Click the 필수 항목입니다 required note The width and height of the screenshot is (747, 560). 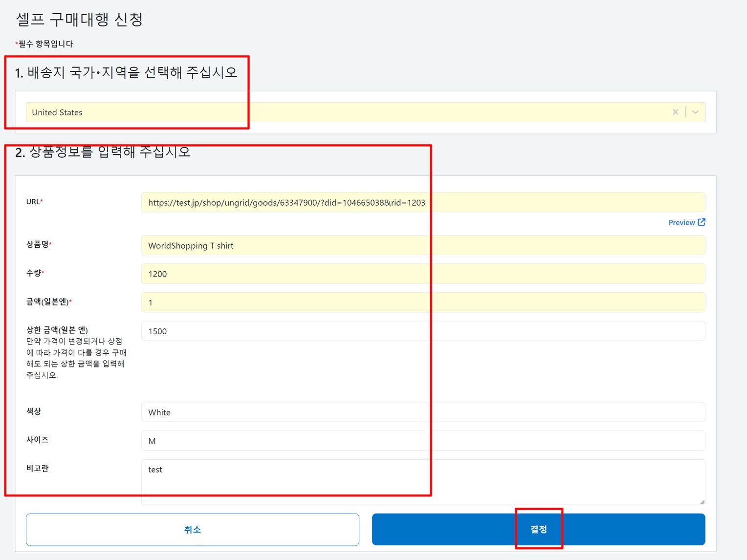(x=44, y=43)
